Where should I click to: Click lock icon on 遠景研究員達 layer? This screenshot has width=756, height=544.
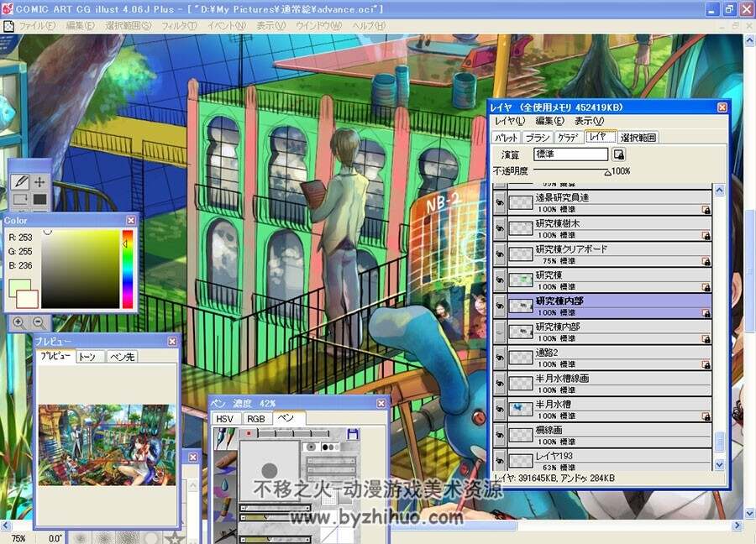(x=706, y=210)
